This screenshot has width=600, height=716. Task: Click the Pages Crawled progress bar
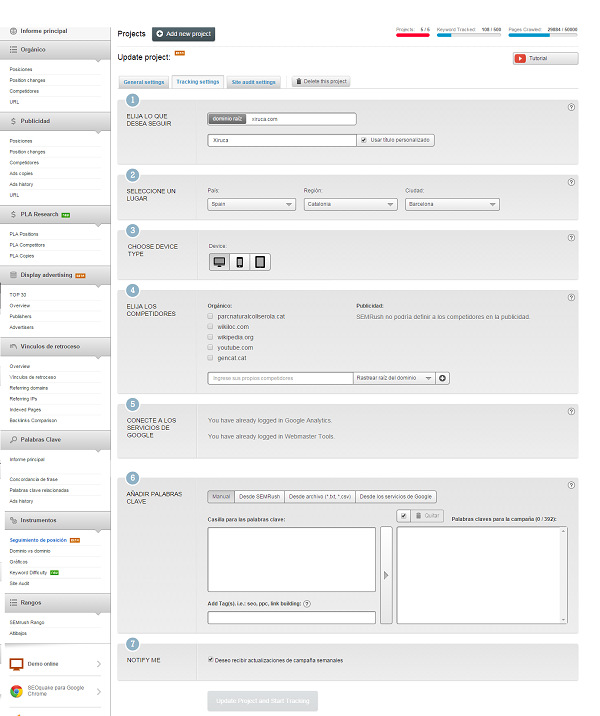[x=543, y=35]
